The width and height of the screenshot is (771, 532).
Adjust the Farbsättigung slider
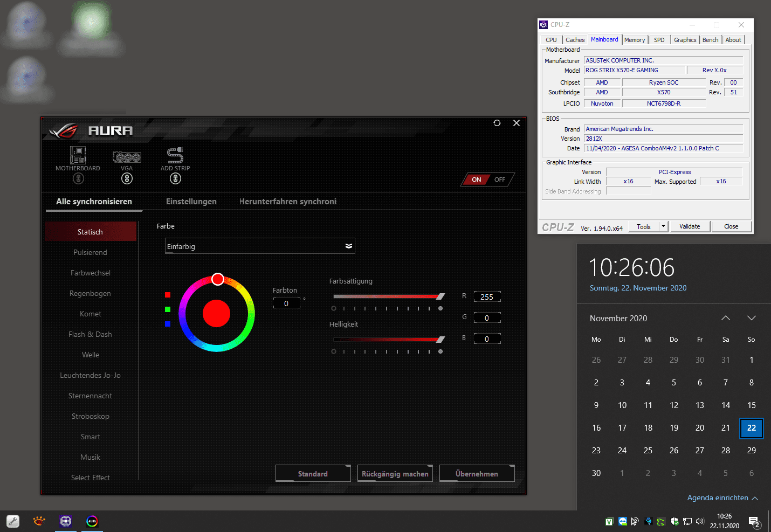coord(388,296)
